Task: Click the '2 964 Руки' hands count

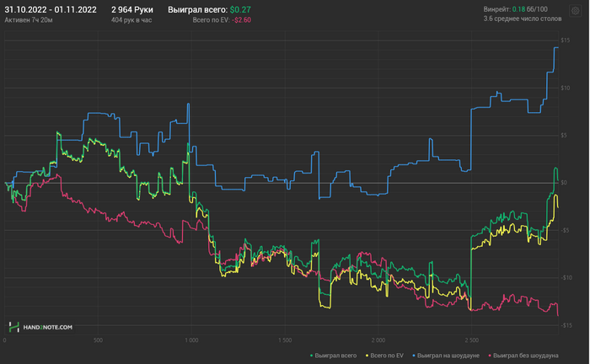Action: (132, 10)
